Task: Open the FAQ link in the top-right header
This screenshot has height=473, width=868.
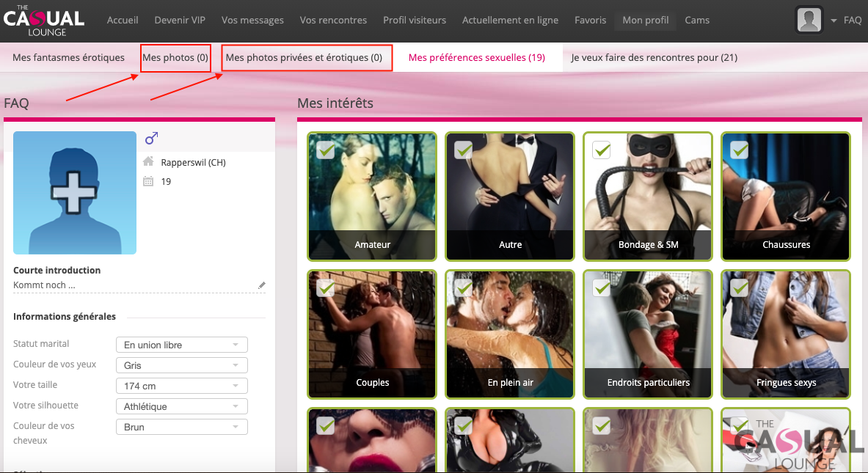Action: point(853,20)
